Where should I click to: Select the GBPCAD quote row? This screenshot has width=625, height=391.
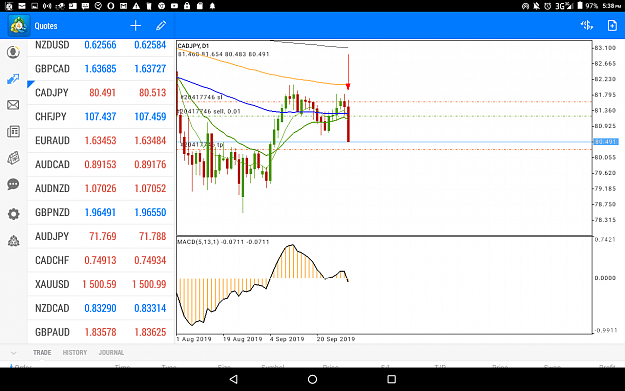click(101, 69)
